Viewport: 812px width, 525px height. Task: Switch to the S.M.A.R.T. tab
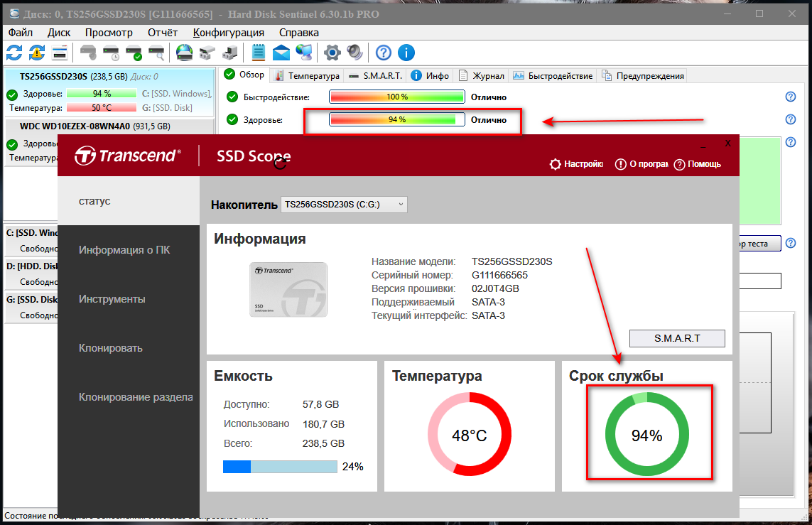(x=375, y=75)
